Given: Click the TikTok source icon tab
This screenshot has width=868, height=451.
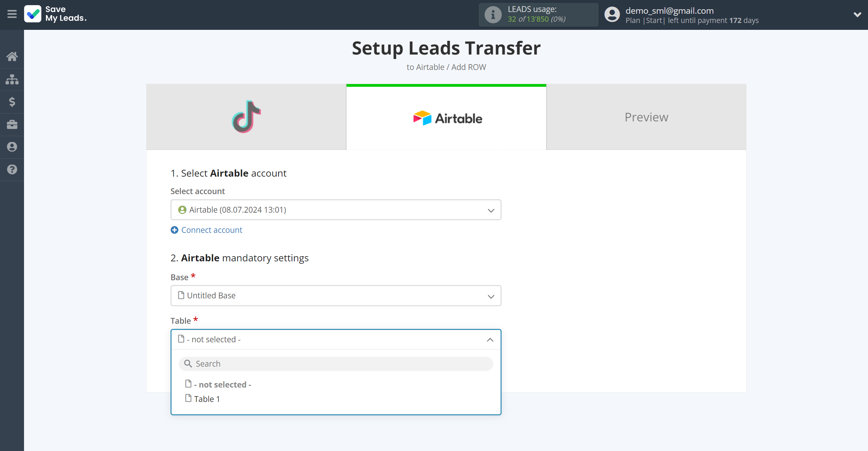Looking at the screenshot, I should point(246,117).
